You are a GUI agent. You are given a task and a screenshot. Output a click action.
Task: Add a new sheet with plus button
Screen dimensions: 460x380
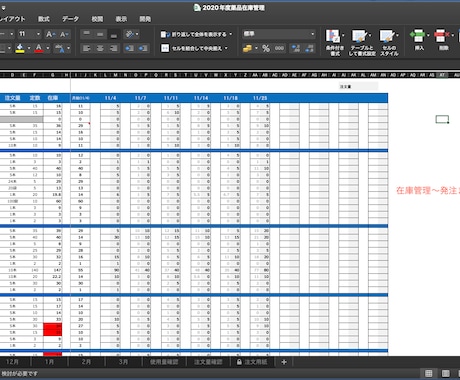[284, 362]
